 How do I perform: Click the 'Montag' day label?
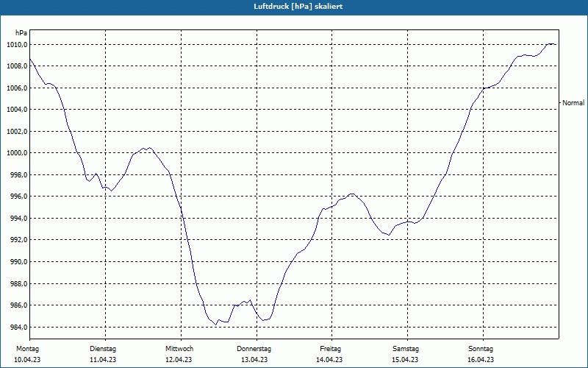pos(27,349)
